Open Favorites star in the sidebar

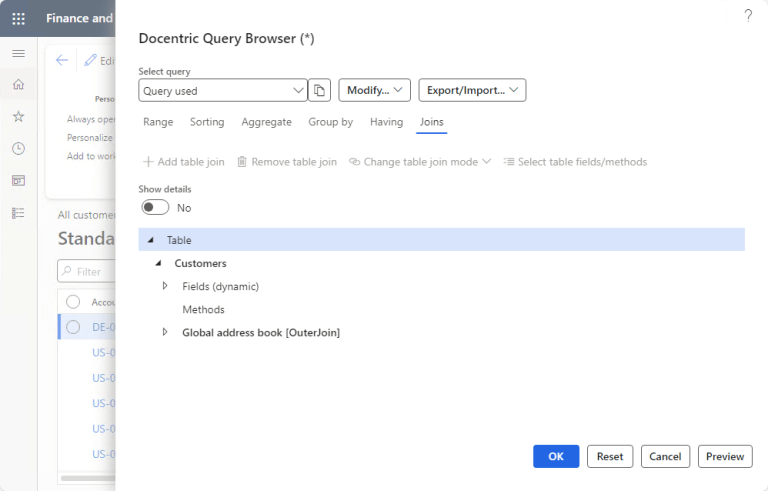pos(18,117)
